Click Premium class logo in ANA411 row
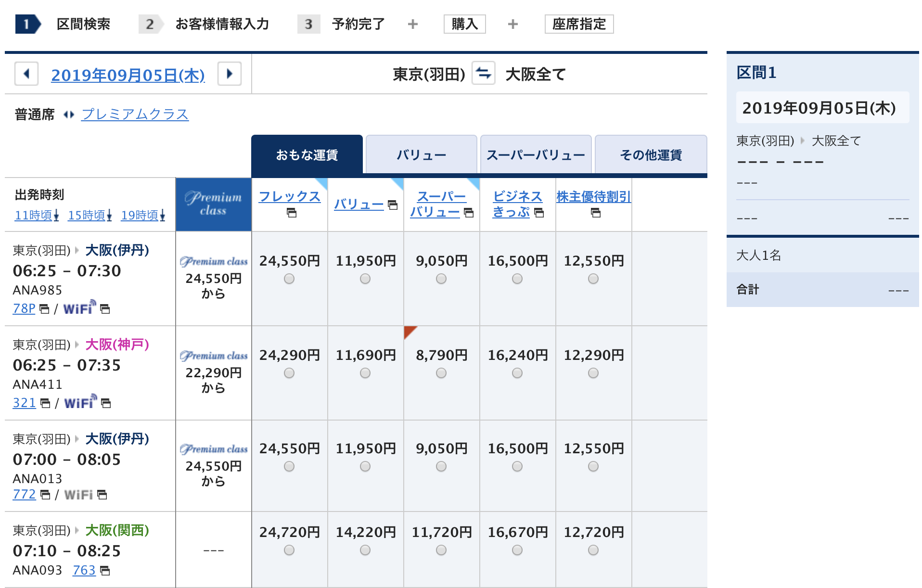 (214, 356)
